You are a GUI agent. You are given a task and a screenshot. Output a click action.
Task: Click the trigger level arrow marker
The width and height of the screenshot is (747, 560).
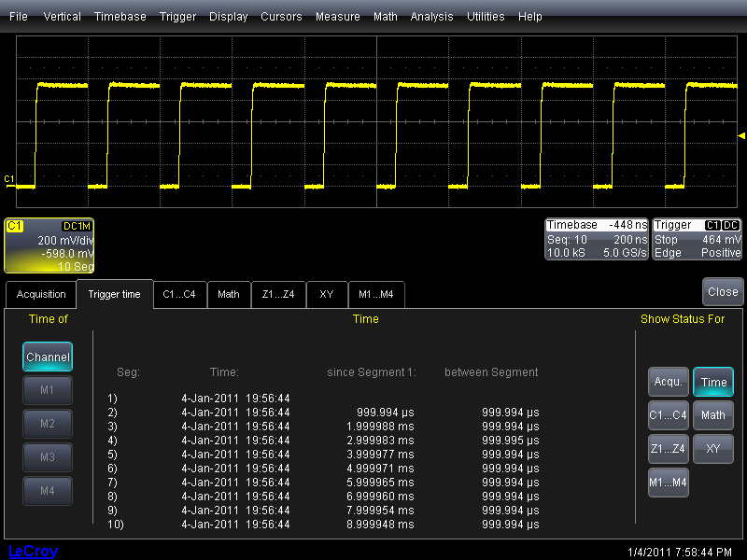741,137
